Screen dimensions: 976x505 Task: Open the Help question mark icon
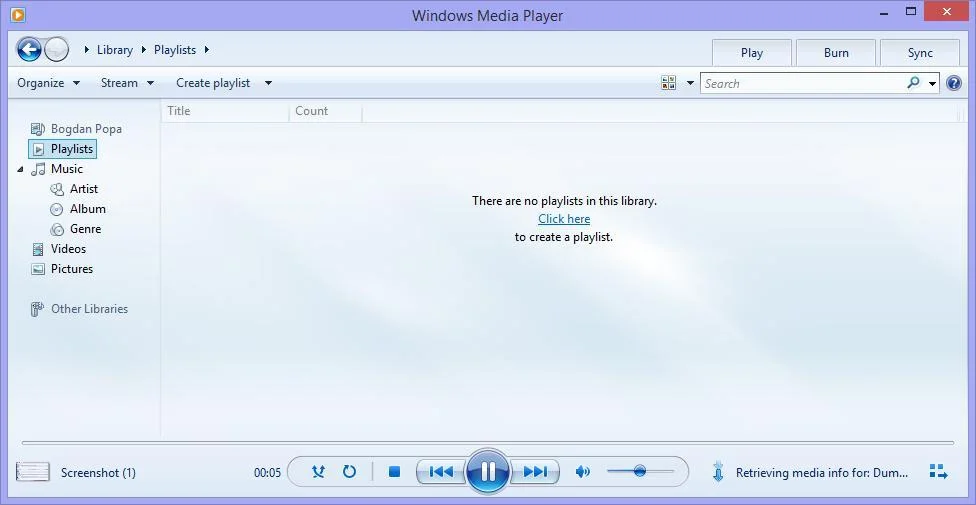coord(954,83)
